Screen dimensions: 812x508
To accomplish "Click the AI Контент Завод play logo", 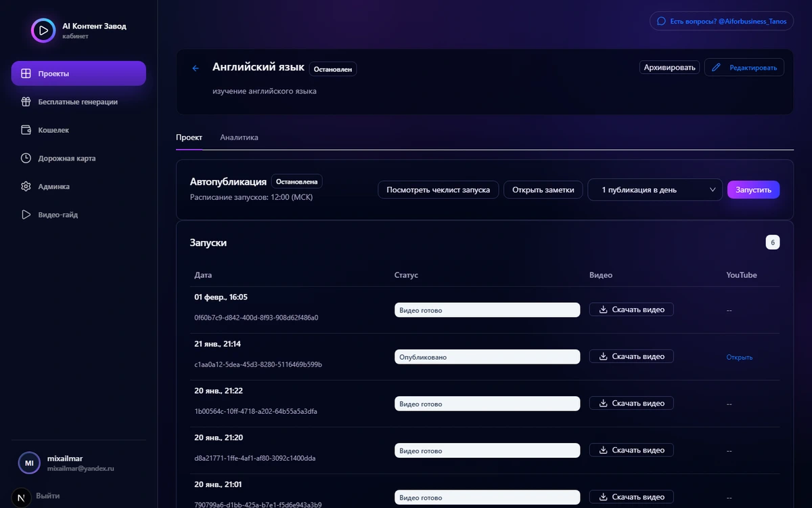I will (x=43, y=30).
